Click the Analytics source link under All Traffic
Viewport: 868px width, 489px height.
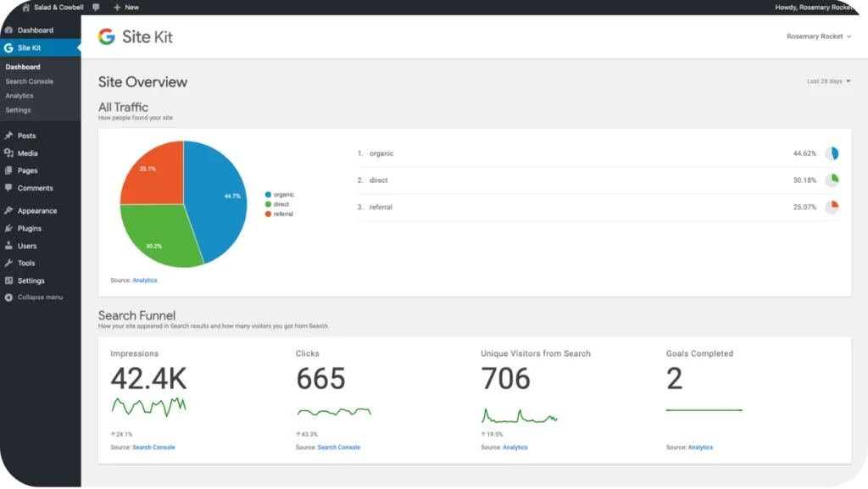145,280
